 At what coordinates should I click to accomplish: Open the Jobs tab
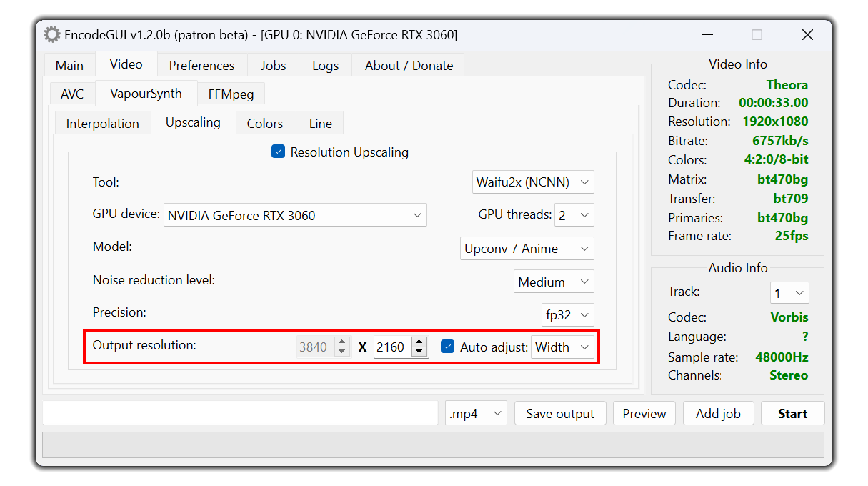click(x=273, y=65)
